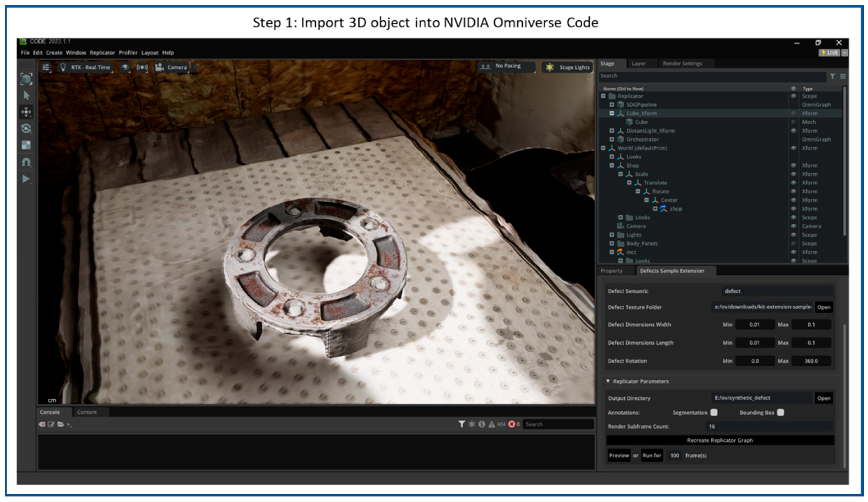
Task: Click Recreate Replicator Graph button
Action: coord(720,440)
